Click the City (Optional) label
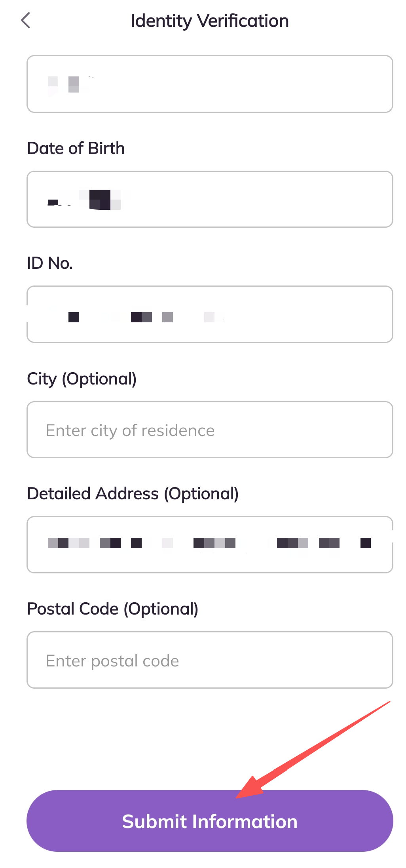The width and height of the screenshot is (406, 868). tap(82, 379)
